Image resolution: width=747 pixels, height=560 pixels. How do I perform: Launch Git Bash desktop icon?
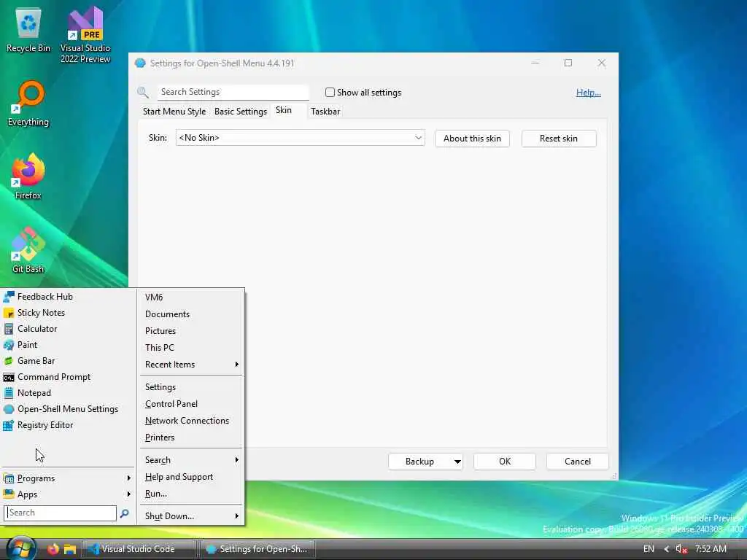[28, 251]
